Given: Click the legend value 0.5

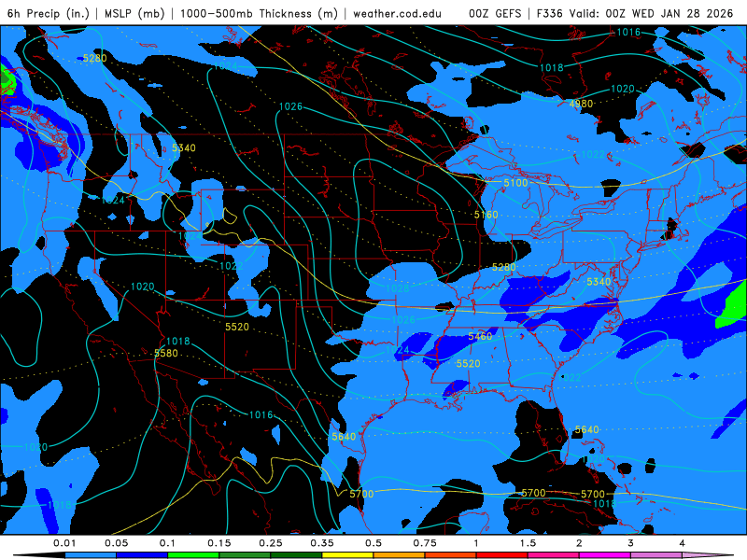Looking at the screenshot, I should tap(373, 543).
